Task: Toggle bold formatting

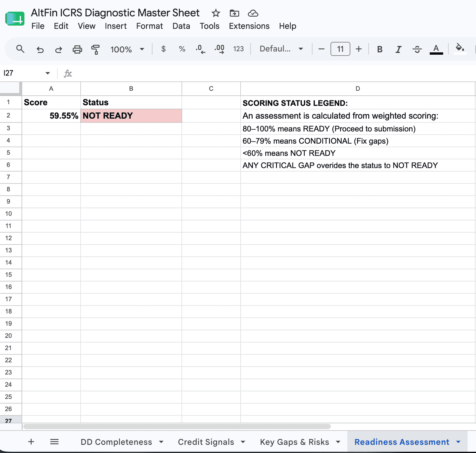Action: (380, 49)
